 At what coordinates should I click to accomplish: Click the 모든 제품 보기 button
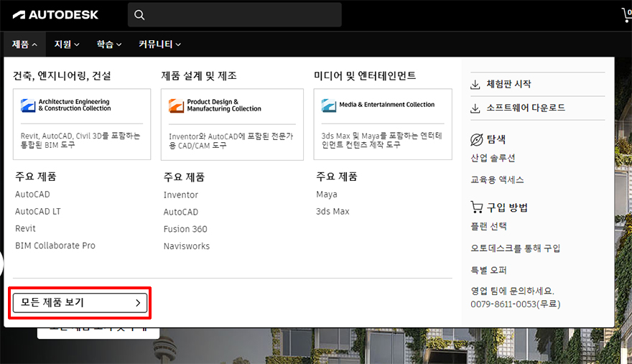click(80, 303)
